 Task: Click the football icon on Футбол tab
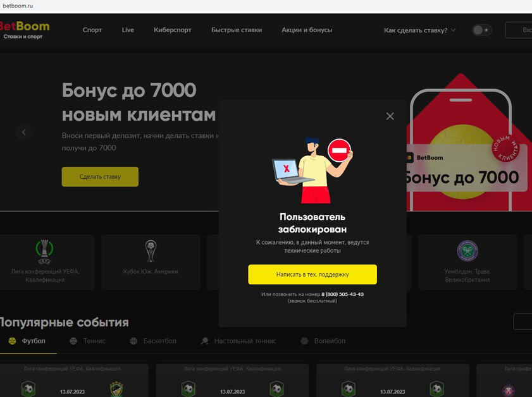click(12, 341)
